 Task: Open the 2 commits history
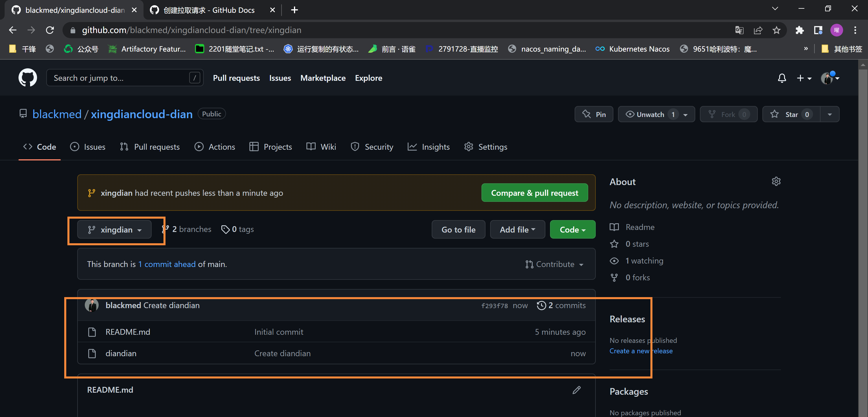pos(561,305)
